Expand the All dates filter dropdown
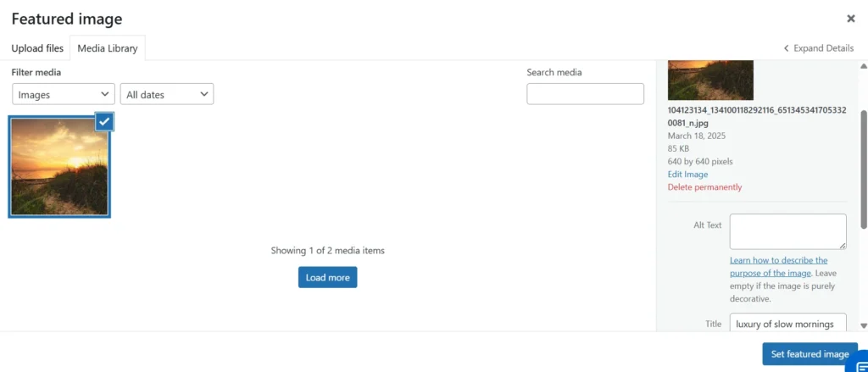The image size is (868, 372). coord(167,95)
